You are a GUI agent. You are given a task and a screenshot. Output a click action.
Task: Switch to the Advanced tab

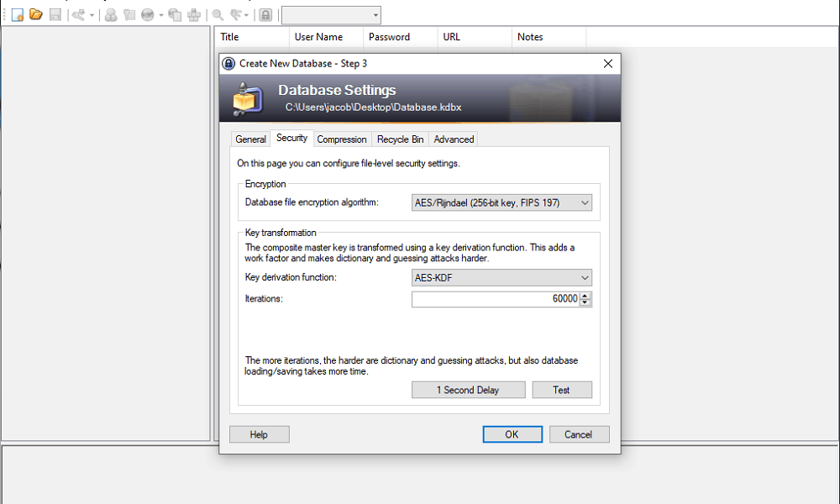point(454,139)
